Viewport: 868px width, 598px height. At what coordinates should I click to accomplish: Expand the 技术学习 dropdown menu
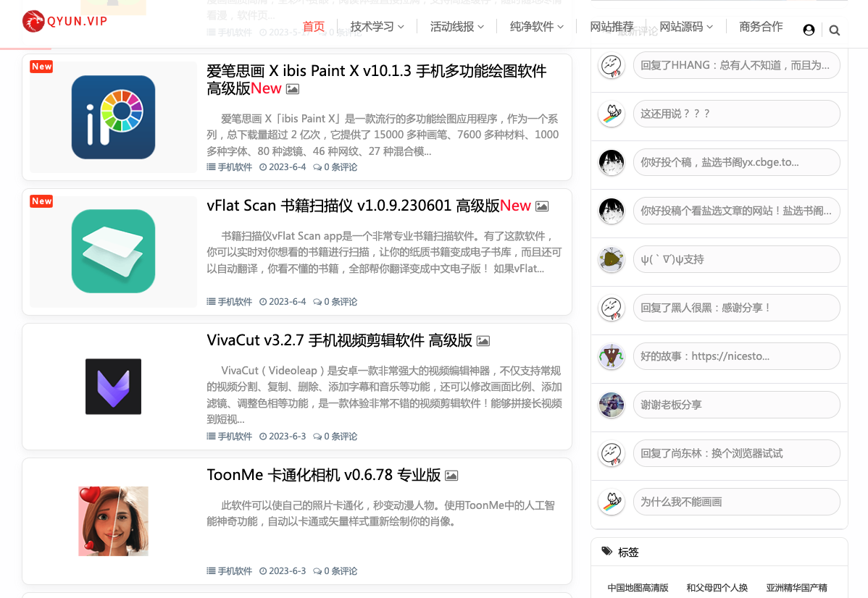click(377, 27)
